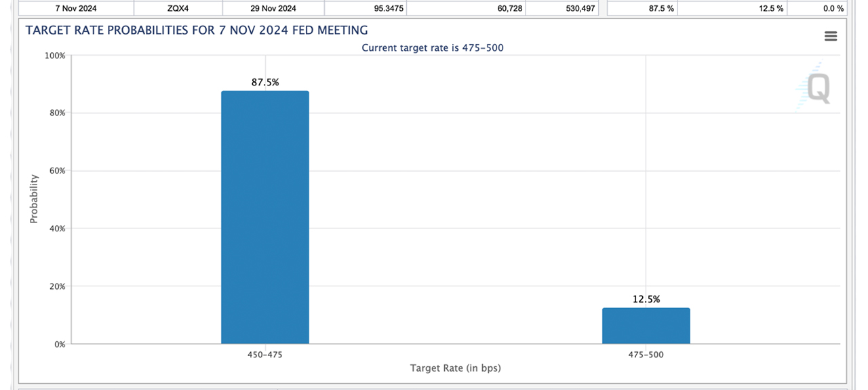Select the 87.5% label above the bar
The width and height of the screenshot is (868, 390).
point(265,82)
